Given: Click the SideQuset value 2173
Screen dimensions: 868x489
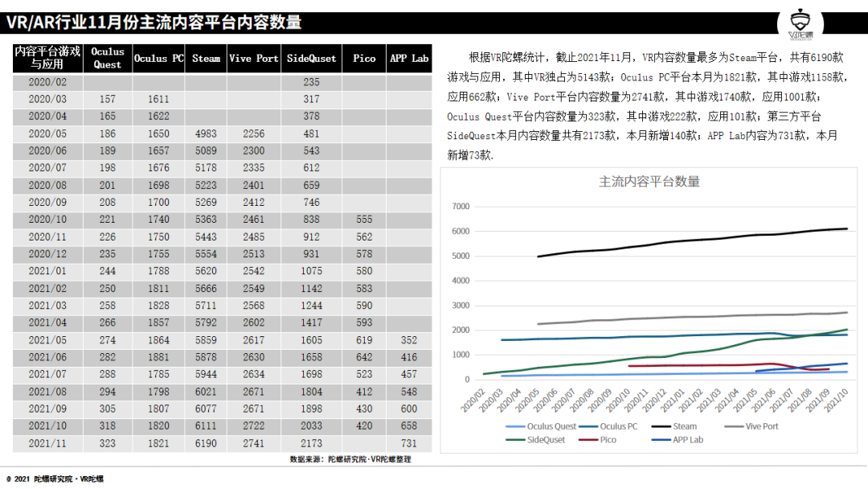Looking at the screenshot, I should 311,443.
